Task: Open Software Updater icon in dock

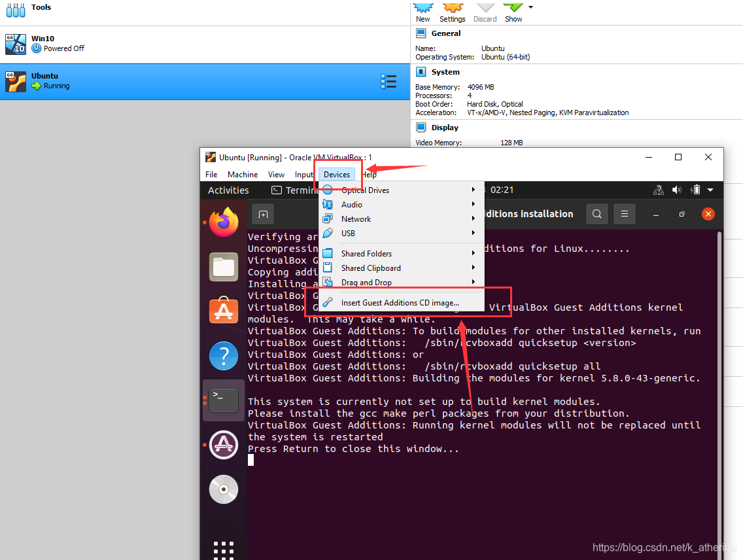Action: click(x=224, y=445)
